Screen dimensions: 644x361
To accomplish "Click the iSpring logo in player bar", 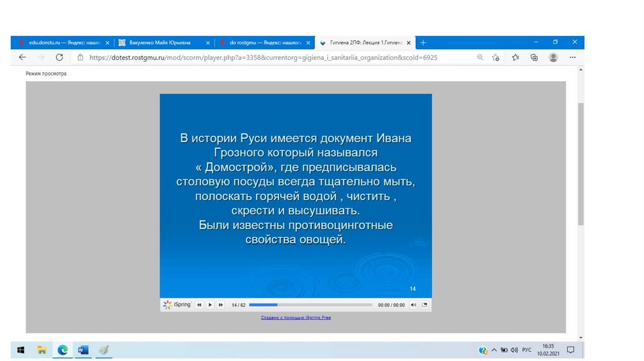I will pyautogui.click(x=177, y=305).
